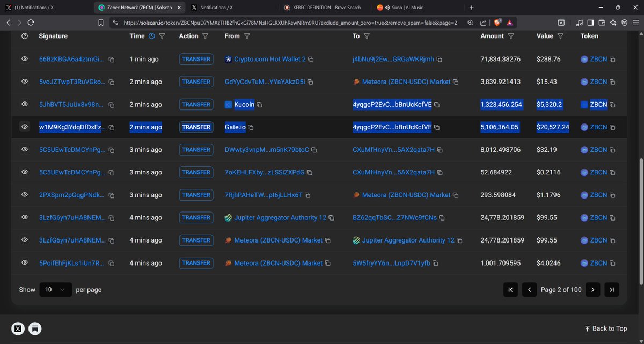
Task: Preview transaction 5voJZTwpT3RuVGko eye icon
Action: [25, 82]
